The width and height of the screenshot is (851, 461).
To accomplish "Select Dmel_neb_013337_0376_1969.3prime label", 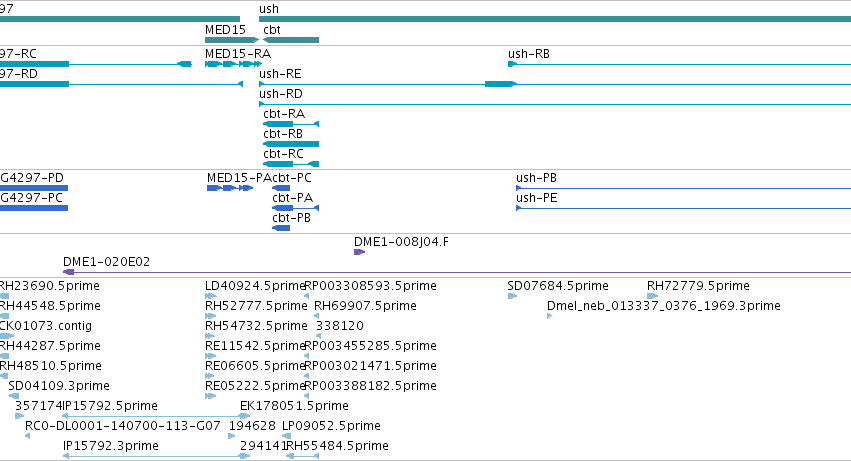I will tap(664, 306).
